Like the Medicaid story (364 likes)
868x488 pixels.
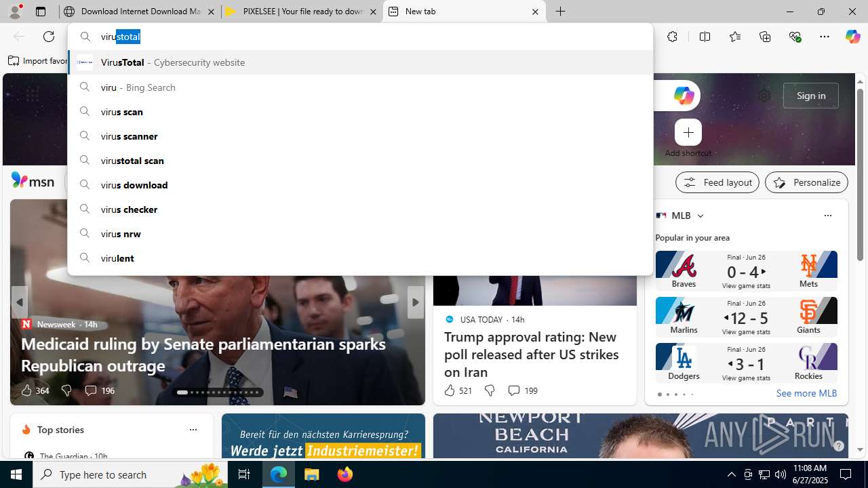point(35,390)
